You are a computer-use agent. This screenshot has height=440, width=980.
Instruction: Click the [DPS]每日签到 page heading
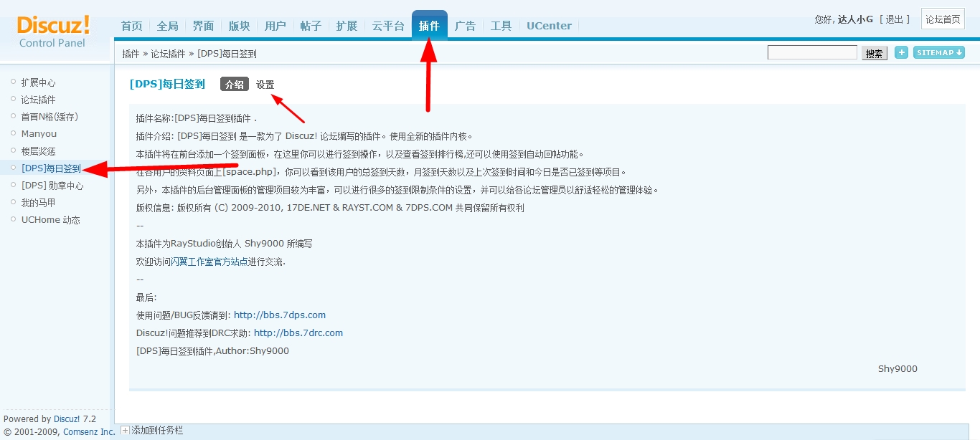[x=167, y=85]
